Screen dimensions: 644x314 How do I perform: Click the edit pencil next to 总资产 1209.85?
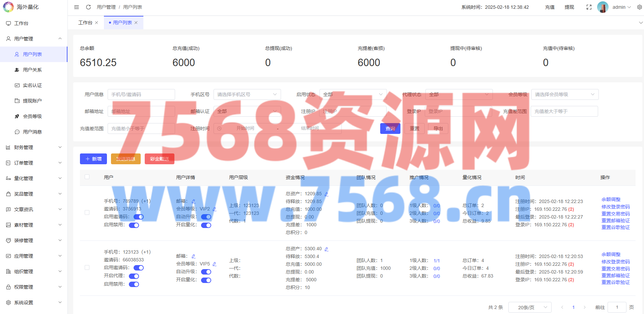[x=326, y=194]
